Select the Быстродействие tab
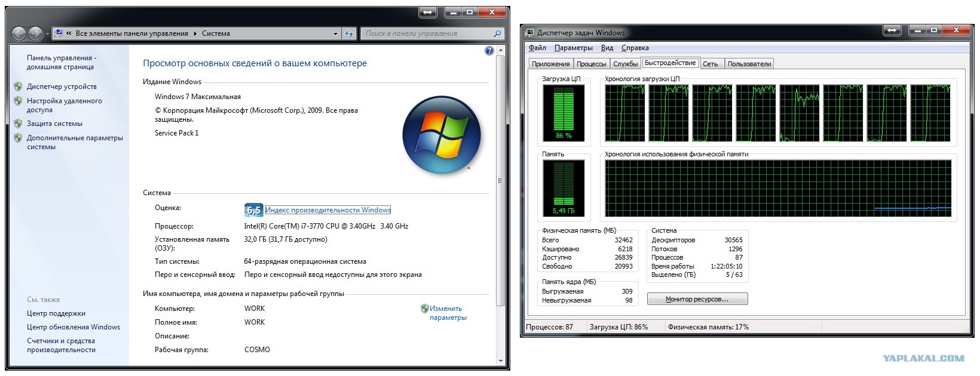 [x=670, y=63]
